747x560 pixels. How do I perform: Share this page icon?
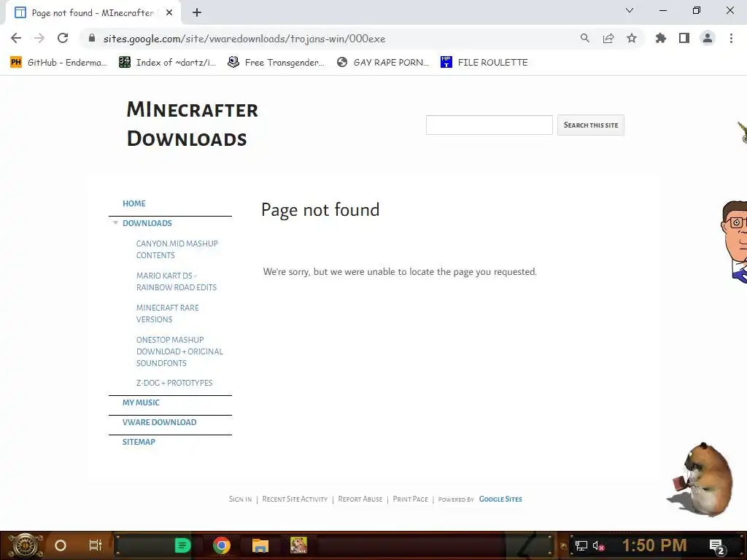coord(608,38)
